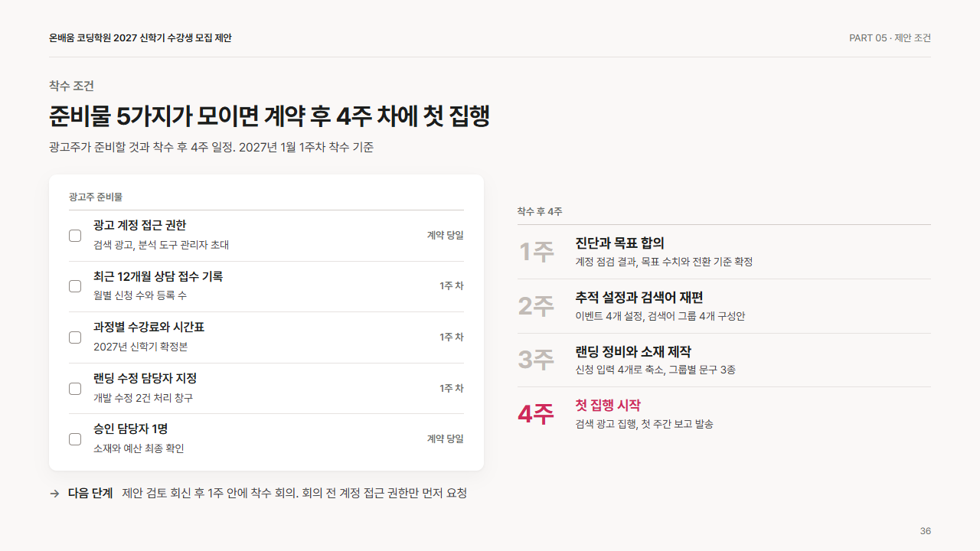Click 계약 당일 in the 광고 계정 접근 권한 row
The width and height of the screenshot is (980, 551).
(446, 235)
